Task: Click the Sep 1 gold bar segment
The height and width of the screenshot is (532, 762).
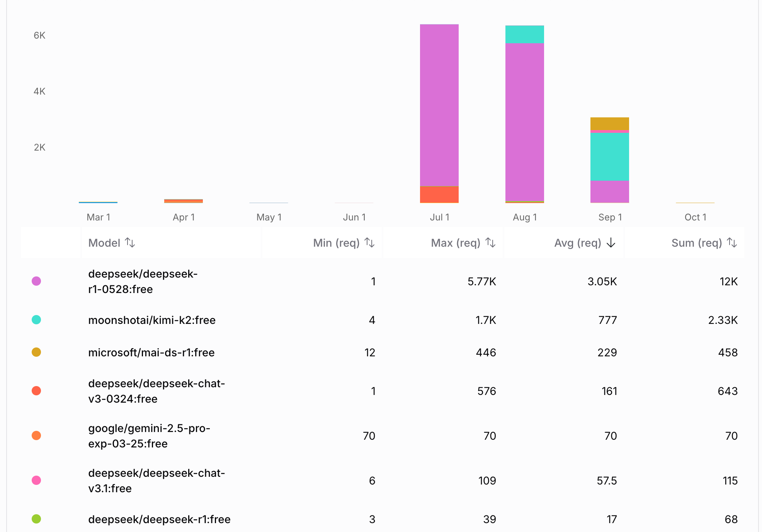Action: (x=609, y=124)
